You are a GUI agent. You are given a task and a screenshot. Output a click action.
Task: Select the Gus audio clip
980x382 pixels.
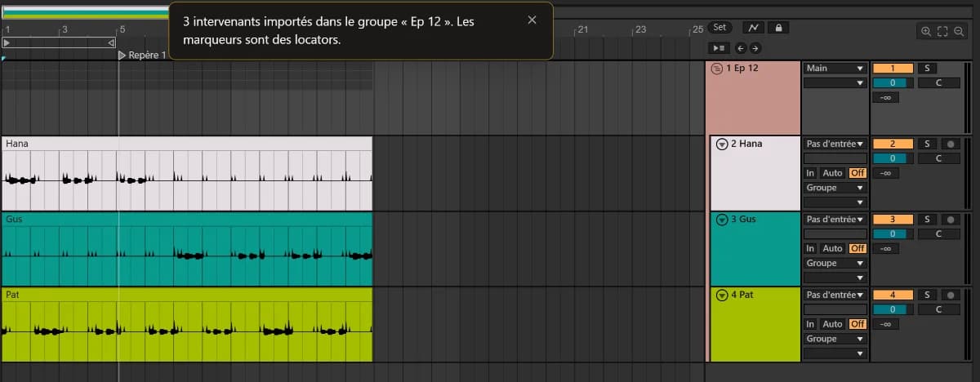pyautogui.click(x=187, y=249)
